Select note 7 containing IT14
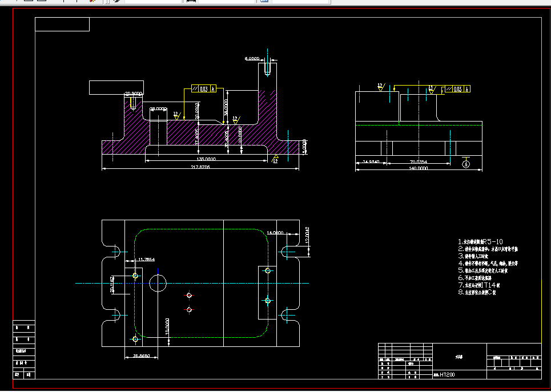 click(479, 285)
